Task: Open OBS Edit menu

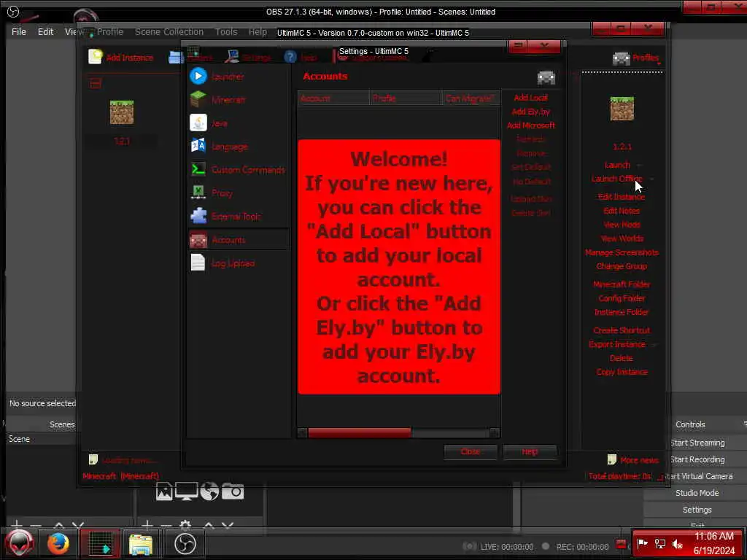Action: click(x=45, y=31)
